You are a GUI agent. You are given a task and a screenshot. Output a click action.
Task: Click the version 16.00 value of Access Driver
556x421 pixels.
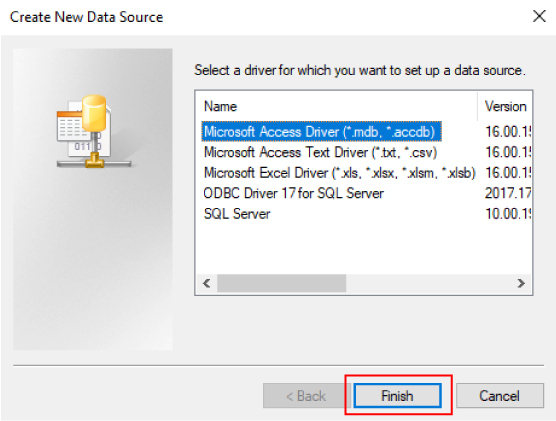pyautogui.click(x=508, y=132)
